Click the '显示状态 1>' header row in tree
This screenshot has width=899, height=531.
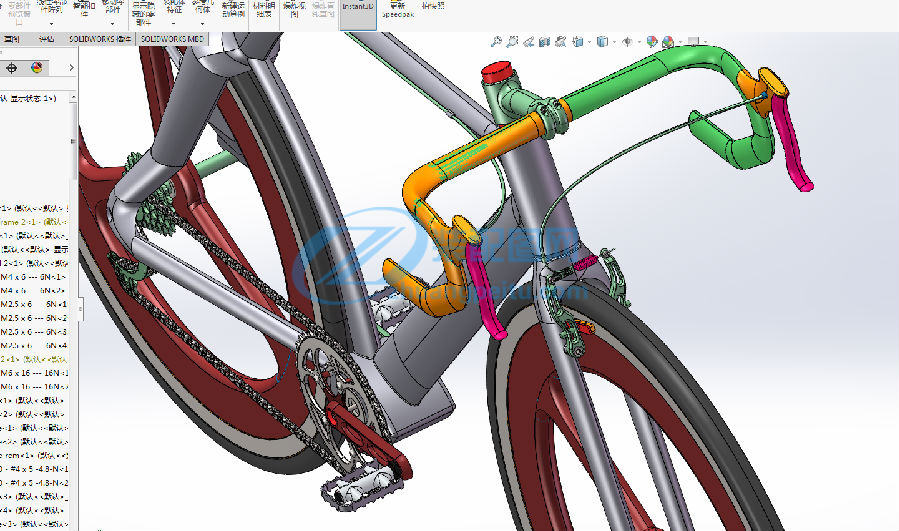coord(29,98)
